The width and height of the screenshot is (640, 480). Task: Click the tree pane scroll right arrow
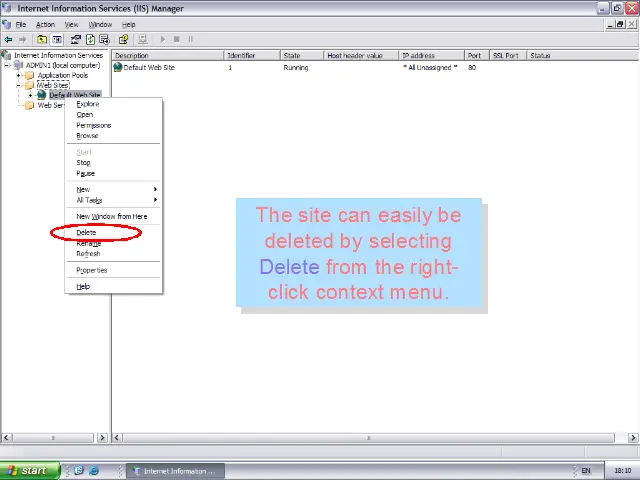(x=102, y=438)
